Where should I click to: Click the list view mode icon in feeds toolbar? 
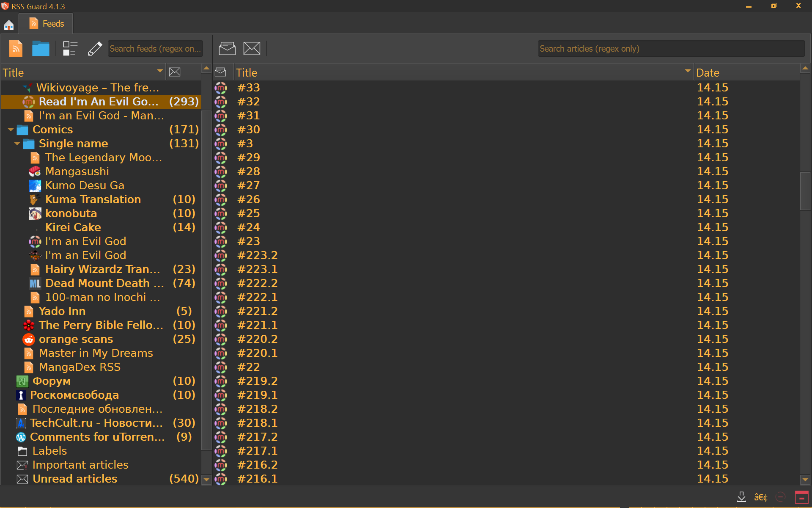coord(70,49)
